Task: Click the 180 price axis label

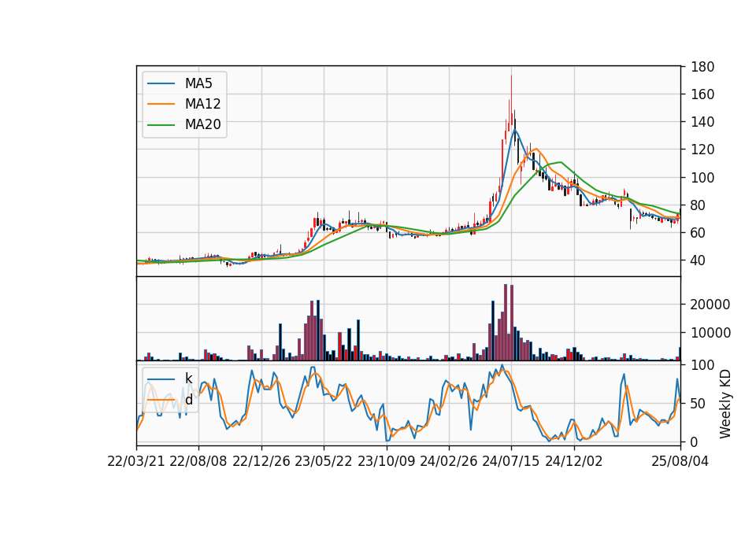Action: (x=702, y=67)
